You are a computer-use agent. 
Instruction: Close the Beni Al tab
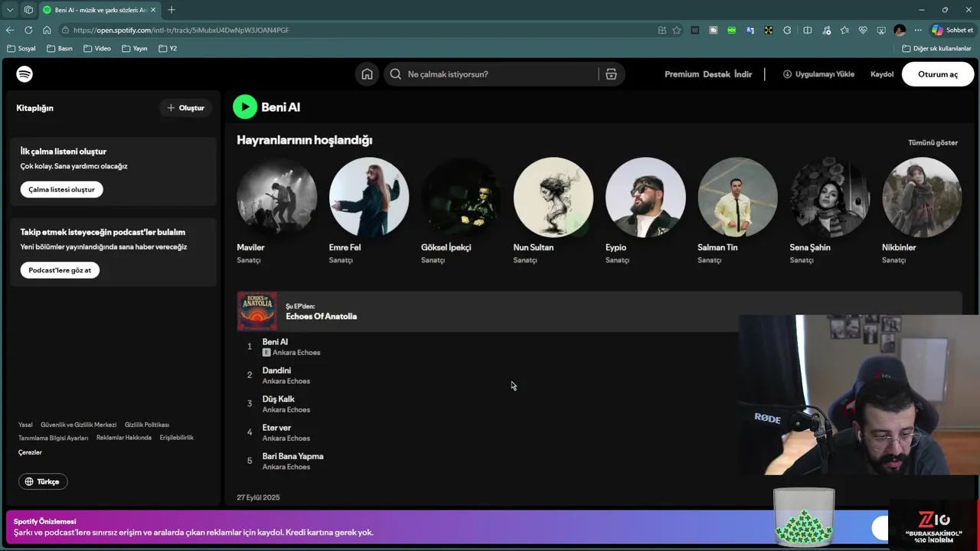153,10
